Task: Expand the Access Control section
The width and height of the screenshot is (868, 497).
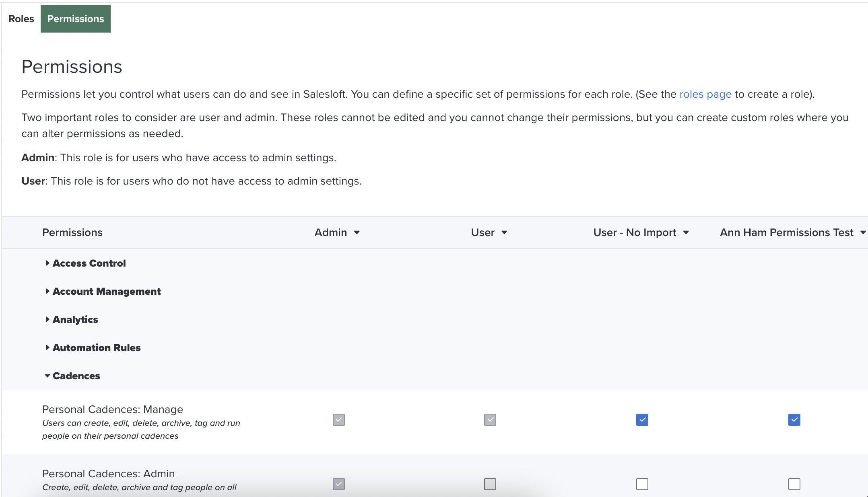Action: 89,263
